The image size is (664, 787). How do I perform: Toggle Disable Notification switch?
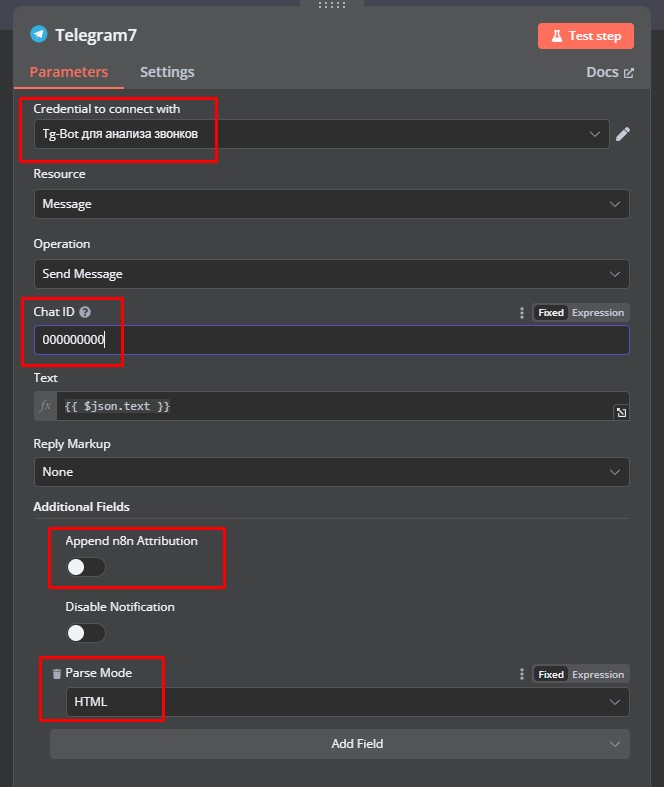(86, 633)
